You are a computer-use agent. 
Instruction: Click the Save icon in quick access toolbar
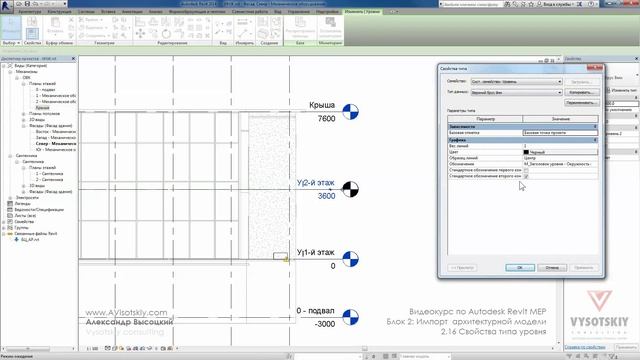[27, 4]
